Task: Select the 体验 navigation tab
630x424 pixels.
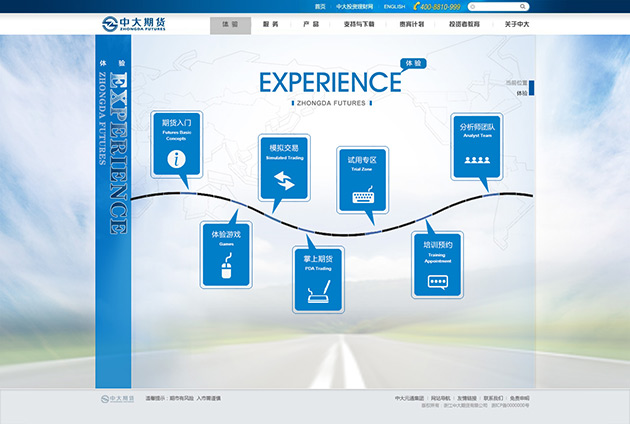Action: coord(230,25)
